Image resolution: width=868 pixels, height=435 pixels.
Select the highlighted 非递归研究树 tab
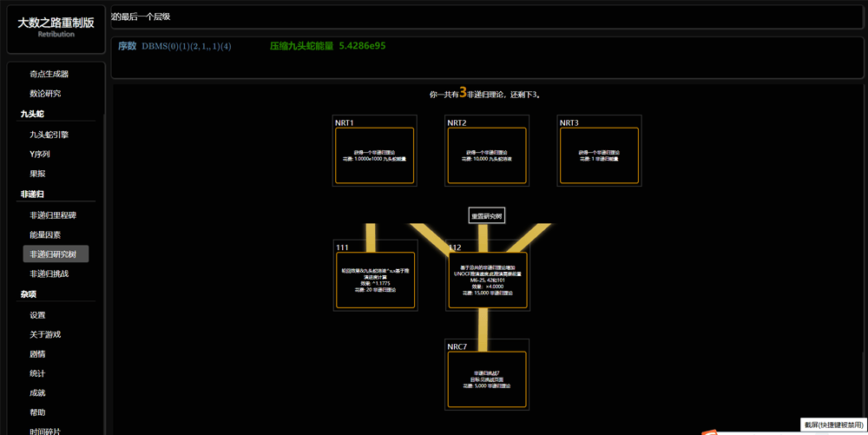(x=56, y=254)
